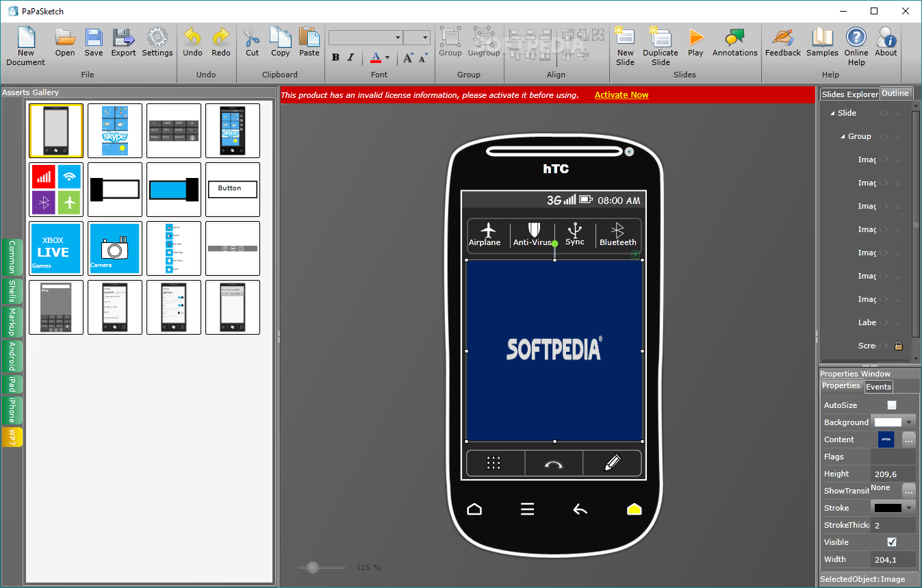Click the red font color A
The image size is (922, 588).
(x=375, y=57)
